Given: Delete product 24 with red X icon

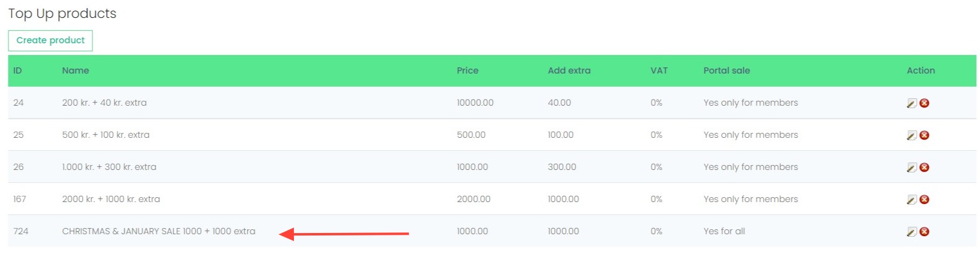Looking at the screenshot, I should 924,103.
